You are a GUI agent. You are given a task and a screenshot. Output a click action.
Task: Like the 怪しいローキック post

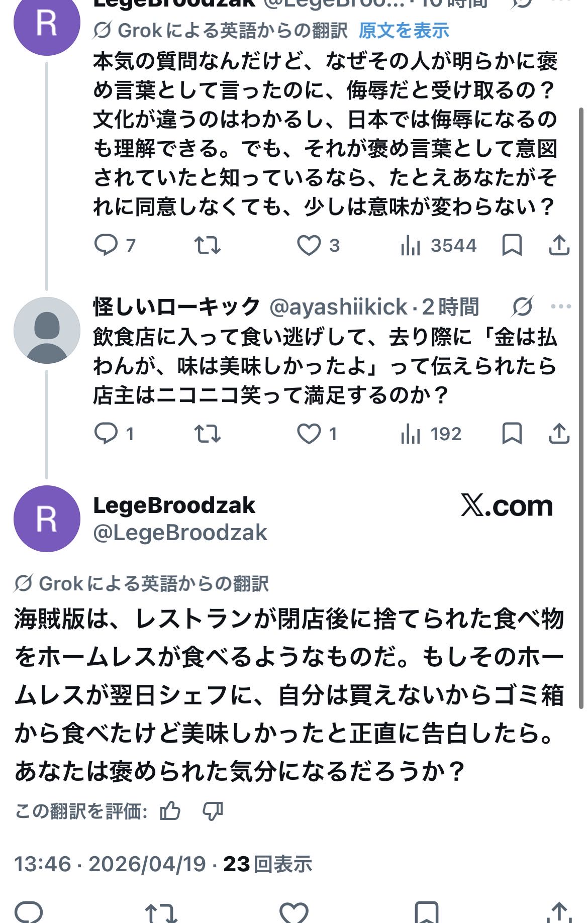309,434
